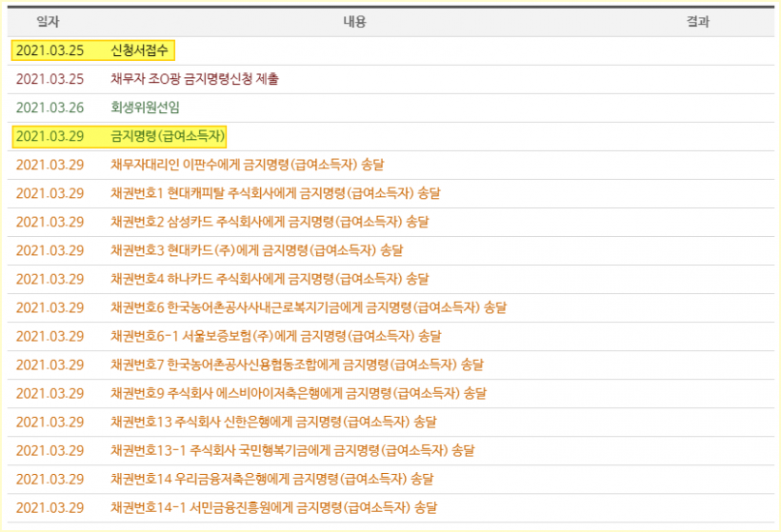
Task: Click date 2021.03.25 beside 신청서접수
Action: click(50, 50)
